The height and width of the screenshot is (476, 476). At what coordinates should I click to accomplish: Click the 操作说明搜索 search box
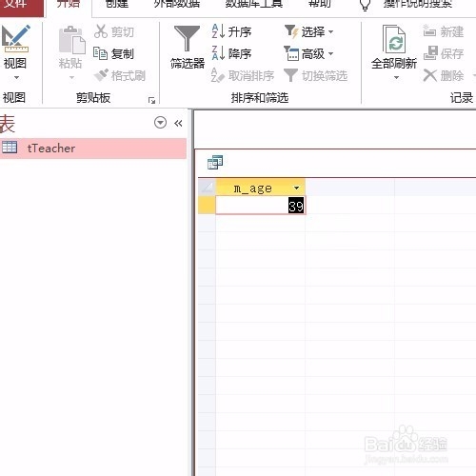tap(418, 4)
